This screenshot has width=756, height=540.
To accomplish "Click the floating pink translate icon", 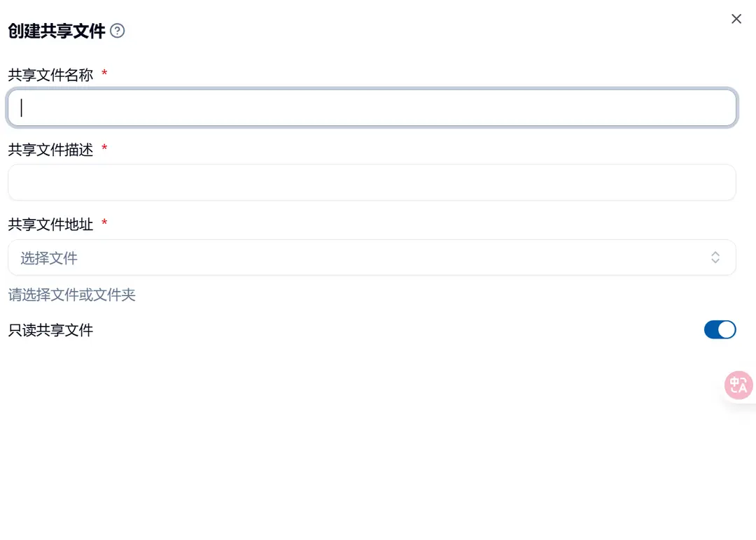I will (x=738, y=385).
